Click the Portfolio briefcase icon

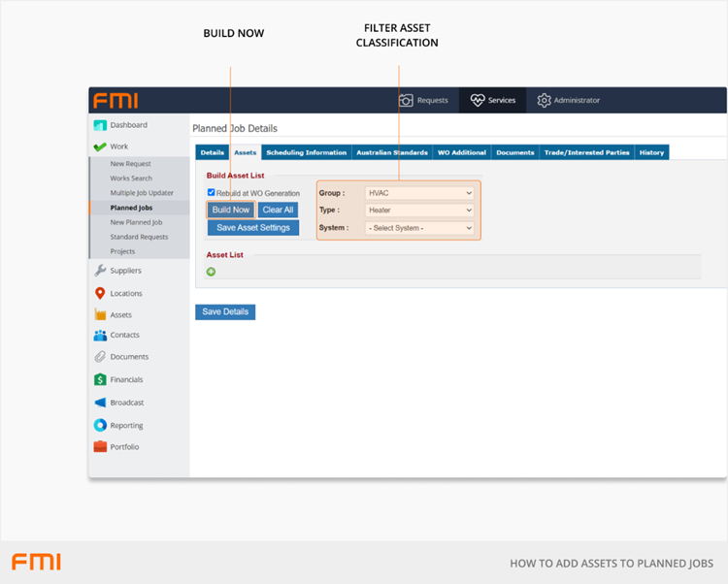click(100, 447)
